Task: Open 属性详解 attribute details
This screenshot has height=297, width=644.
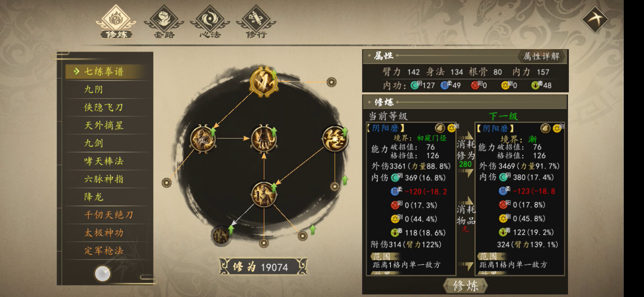Action: 541,57
